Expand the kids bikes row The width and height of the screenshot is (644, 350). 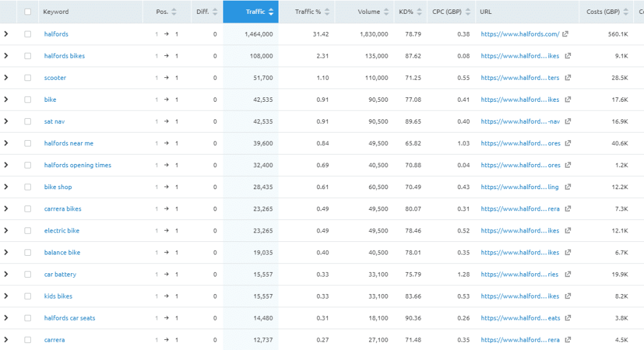click(6, 297)
